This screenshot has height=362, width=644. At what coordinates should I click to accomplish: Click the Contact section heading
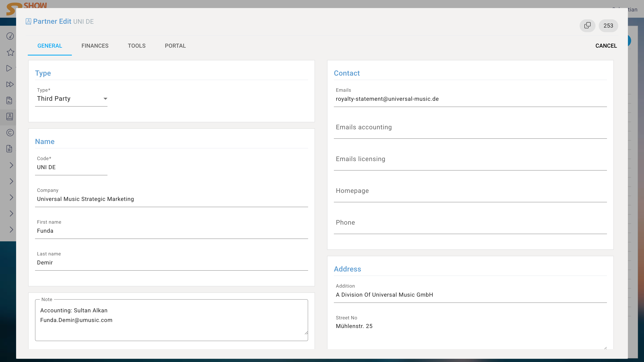pyautogui.click(x=347, y=73)
